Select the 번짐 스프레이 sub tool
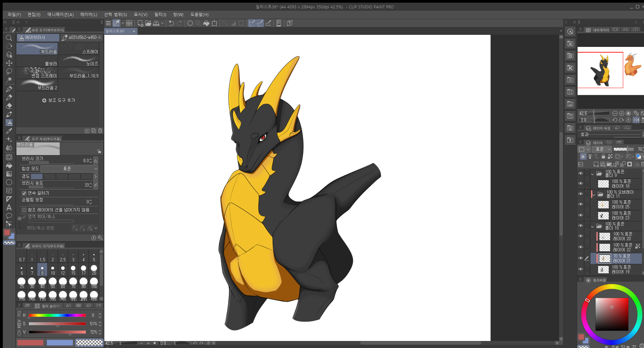644x348 pixels. pos(37,73)
